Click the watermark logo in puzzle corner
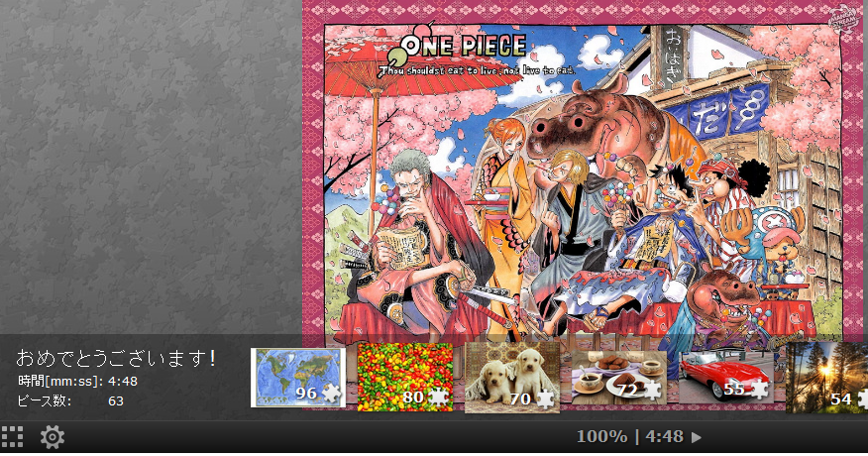This screenshot has height=456, width=868. tap(841, 19)
